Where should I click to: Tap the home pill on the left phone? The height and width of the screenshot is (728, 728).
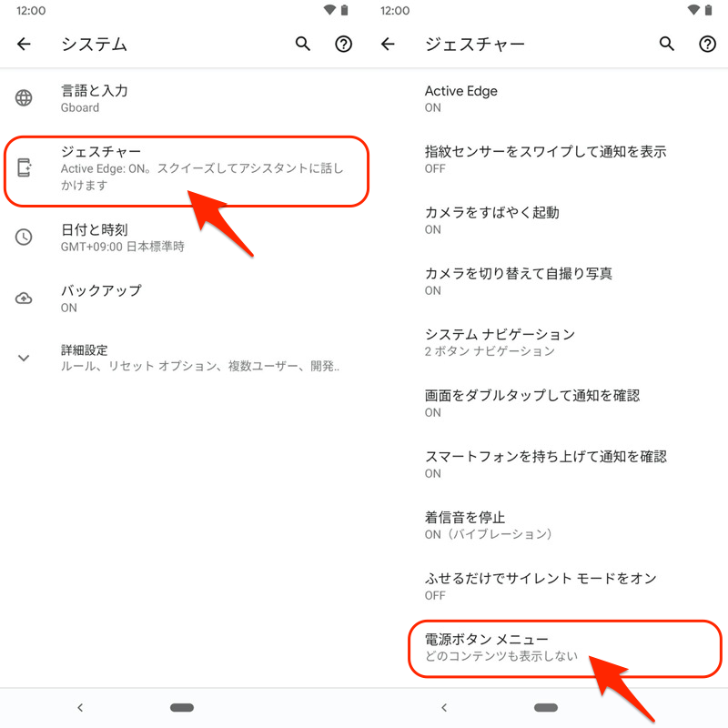(182, 708)
